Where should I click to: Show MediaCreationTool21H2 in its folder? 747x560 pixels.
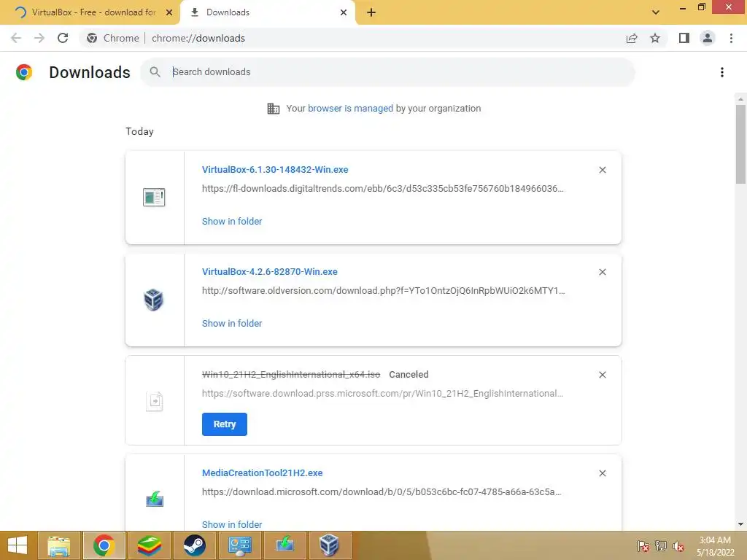tap(232, 524)
